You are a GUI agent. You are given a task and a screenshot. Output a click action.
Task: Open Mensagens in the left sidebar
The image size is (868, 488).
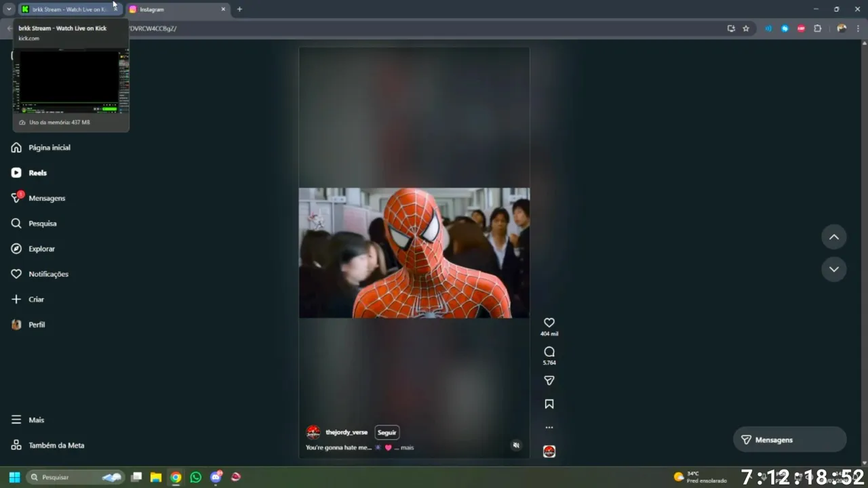[x=39, y=198]
